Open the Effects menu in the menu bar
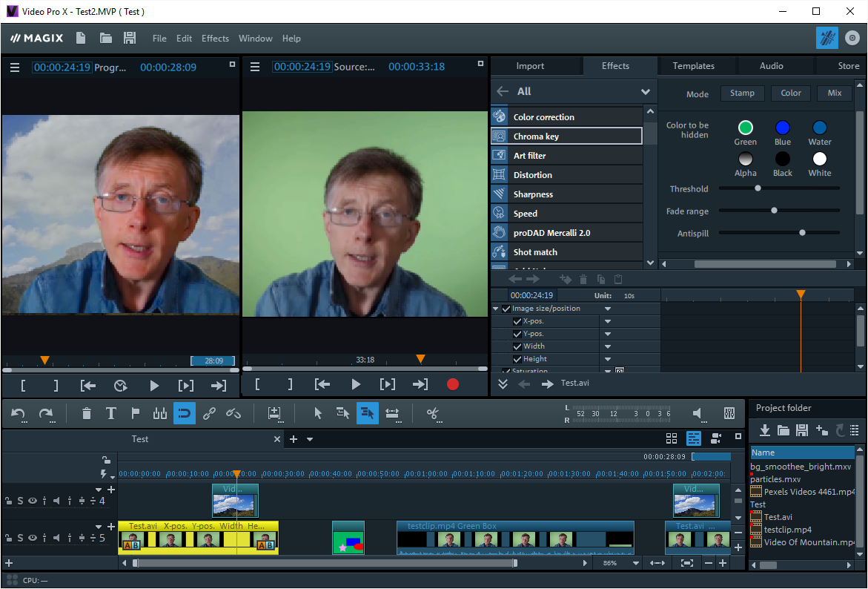The image size is (868, 589). click(215, 38)
